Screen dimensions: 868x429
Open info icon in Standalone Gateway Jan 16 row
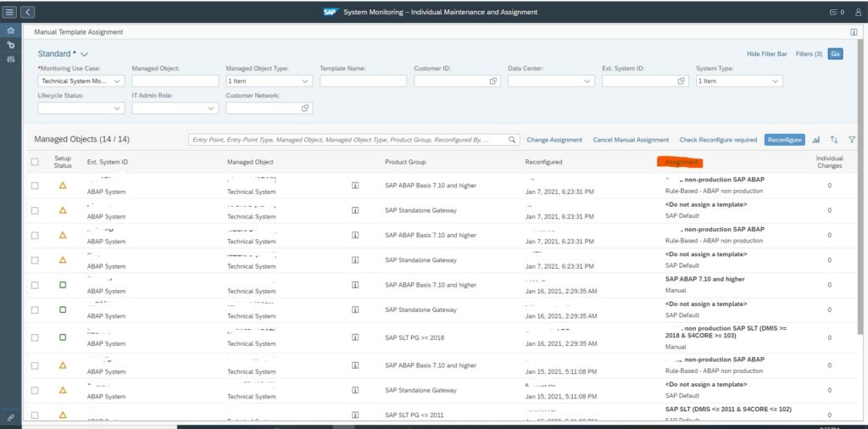click(x=355, y=310)
